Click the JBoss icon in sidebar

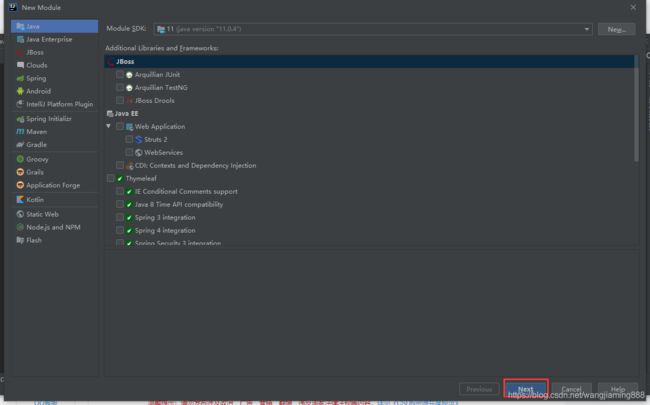click(x=20, y=53)
